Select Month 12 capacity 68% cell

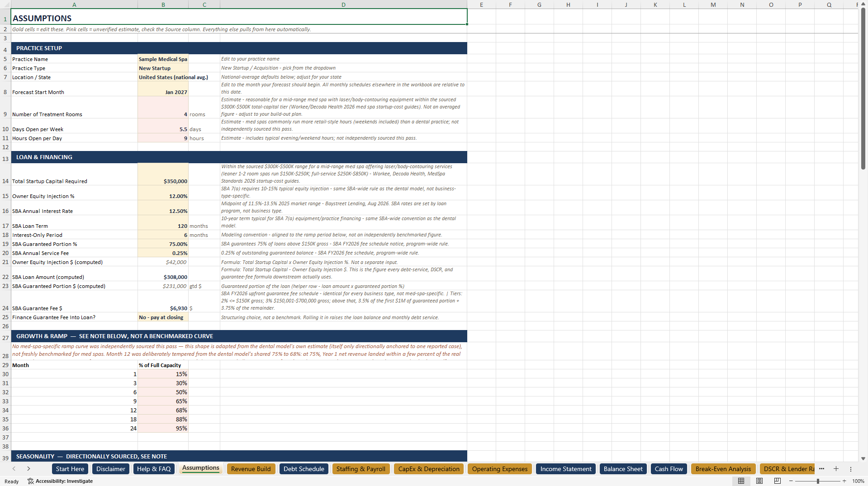point(163,411)
